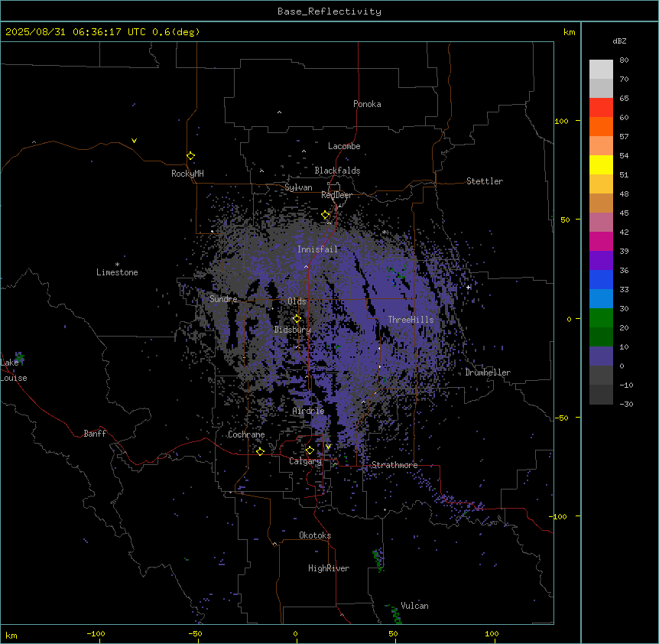659x644 pixels.
Task: Click the yellow diamond marker near Olds
Action: point(297,319)
